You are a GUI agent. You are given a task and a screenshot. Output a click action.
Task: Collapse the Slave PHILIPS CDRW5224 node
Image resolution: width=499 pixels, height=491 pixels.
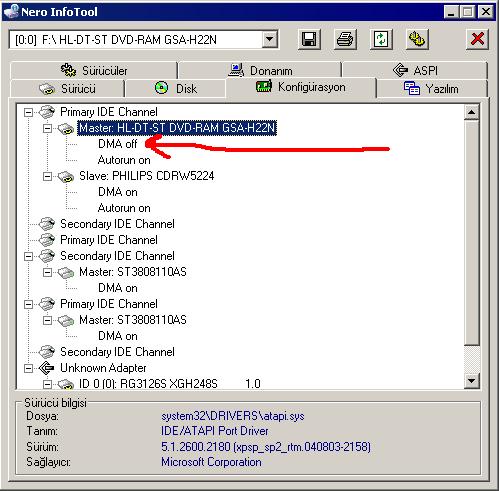[x=48, y=176]
